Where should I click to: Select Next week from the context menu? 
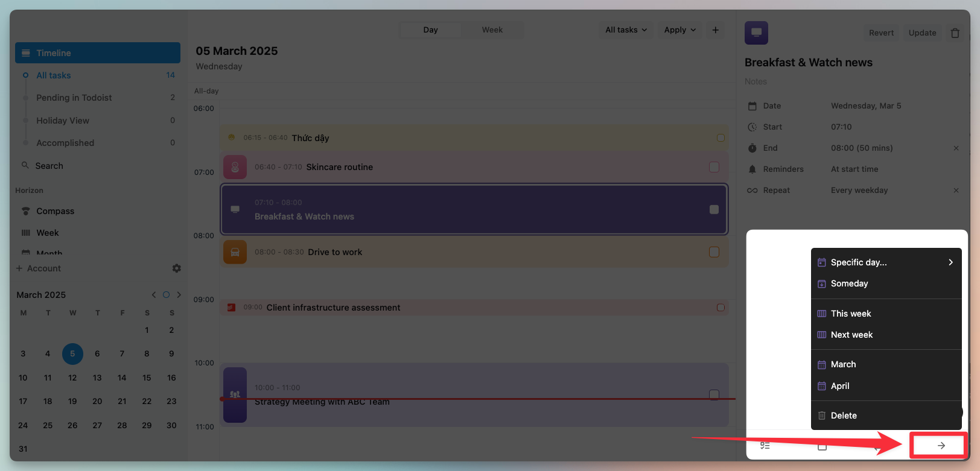click(851, 335)
